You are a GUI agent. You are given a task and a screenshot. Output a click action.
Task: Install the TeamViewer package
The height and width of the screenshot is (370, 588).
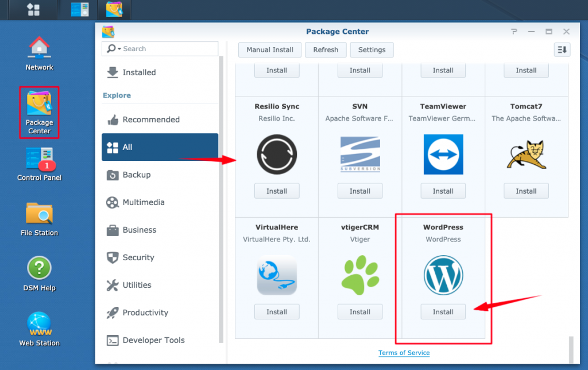443,191
